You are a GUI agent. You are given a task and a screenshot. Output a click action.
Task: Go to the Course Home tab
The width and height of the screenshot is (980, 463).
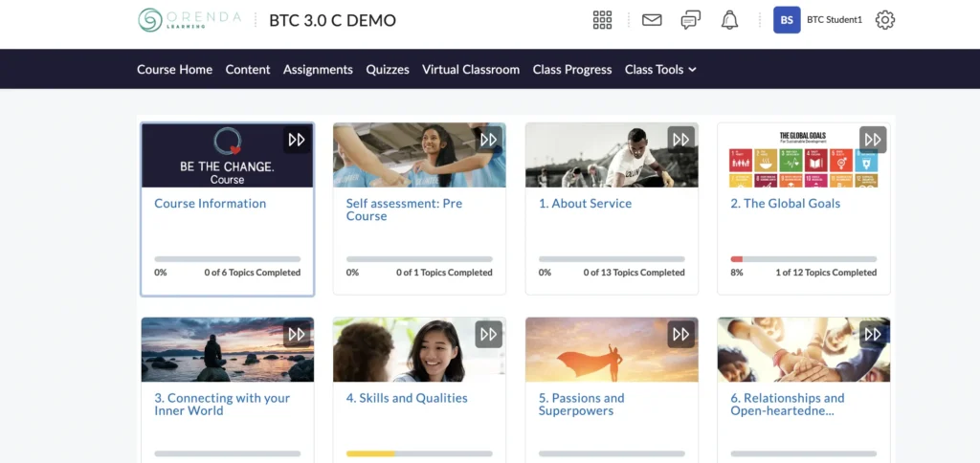coord(174,70)
